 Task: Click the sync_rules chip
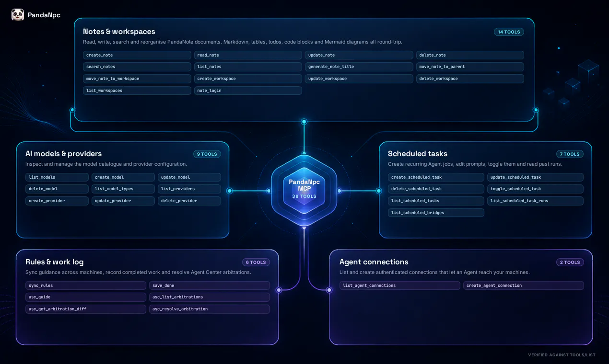click(x=86, y=285)
